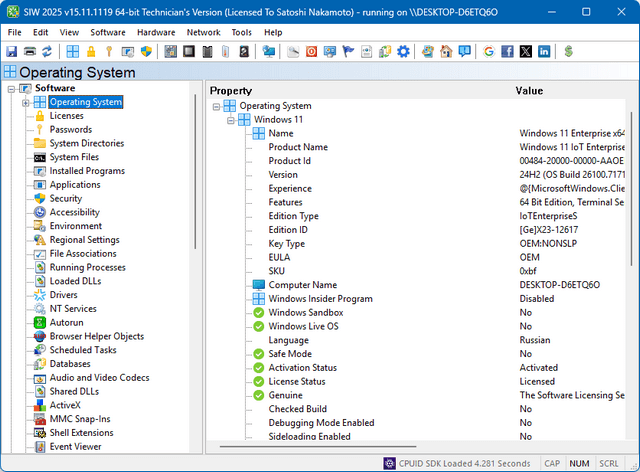640x472 pixels.
Task: Select the Key Type property row
Action: (287, 244)
